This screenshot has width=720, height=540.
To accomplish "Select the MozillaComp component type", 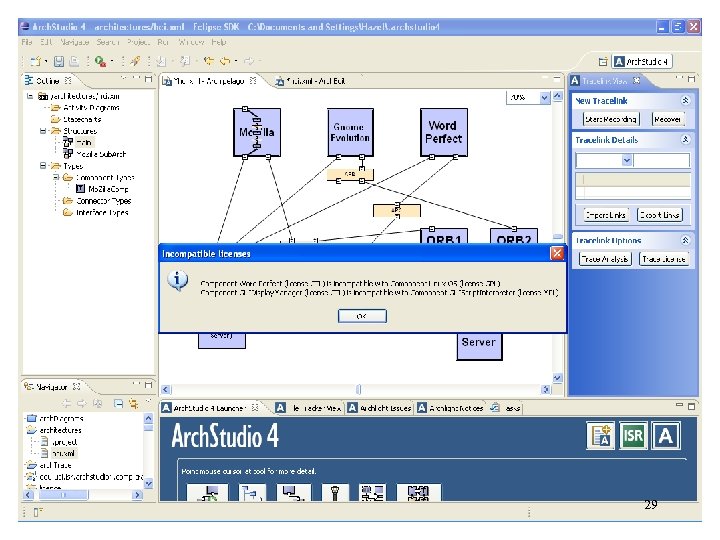I will click(108, 189).
